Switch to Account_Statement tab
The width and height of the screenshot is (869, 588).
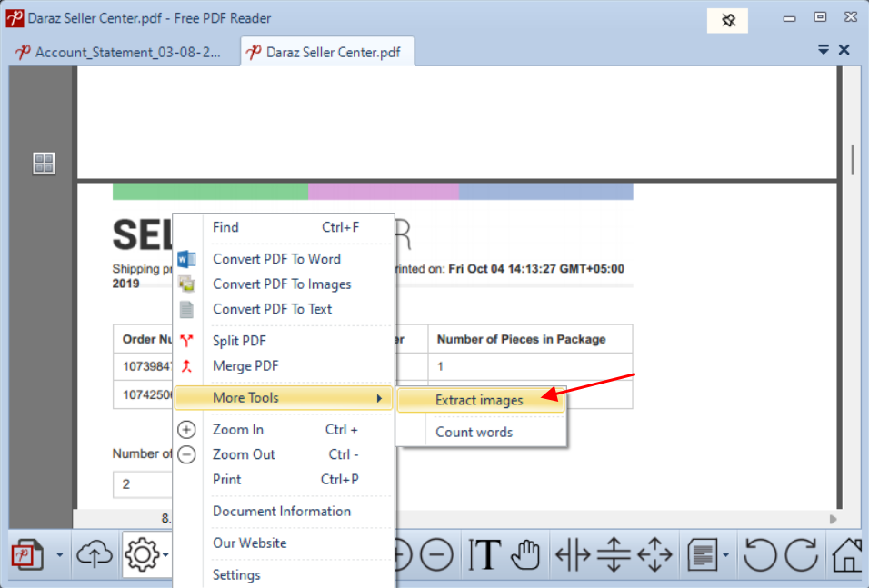(x=118, y=52)
